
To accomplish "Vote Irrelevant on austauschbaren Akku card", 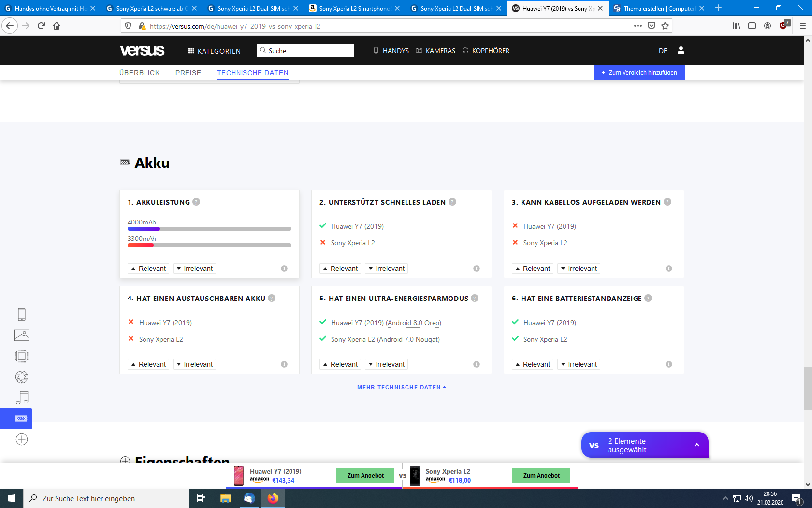I will [194, 364].
